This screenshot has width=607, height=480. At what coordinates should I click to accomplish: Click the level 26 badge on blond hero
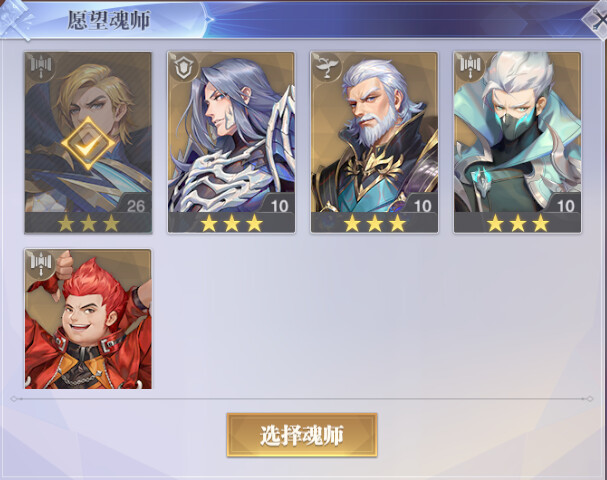click(134, 204)
